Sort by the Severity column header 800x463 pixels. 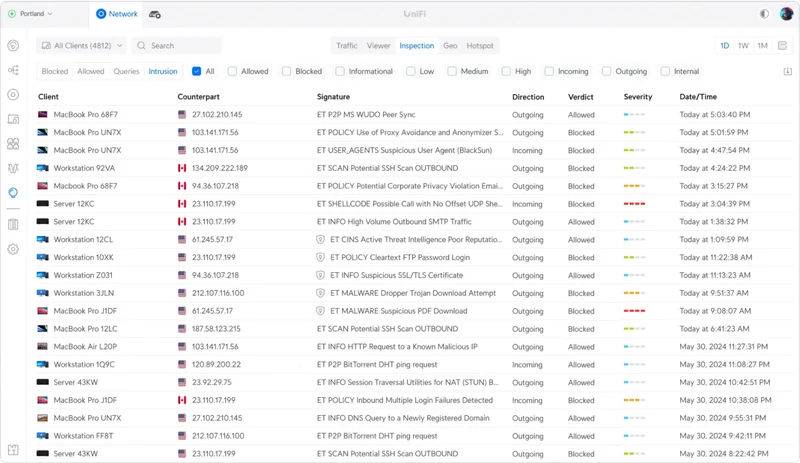638,96
